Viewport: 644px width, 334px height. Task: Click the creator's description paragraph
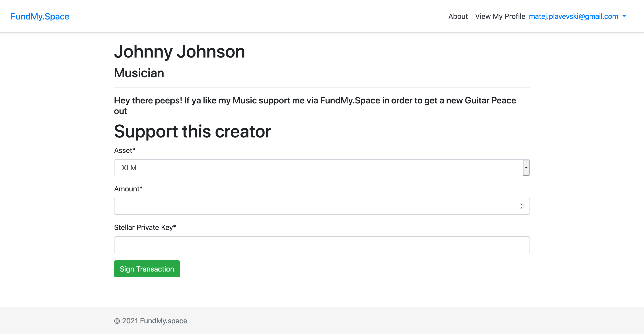[x=315, y=101]
